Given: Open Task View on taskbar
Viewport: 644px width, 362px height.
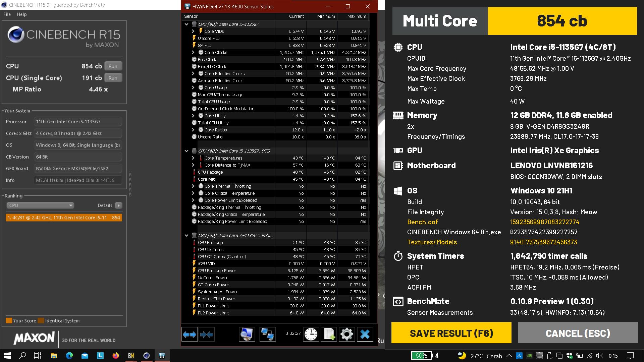Looking at the screenshot, I should coord(38,356).
